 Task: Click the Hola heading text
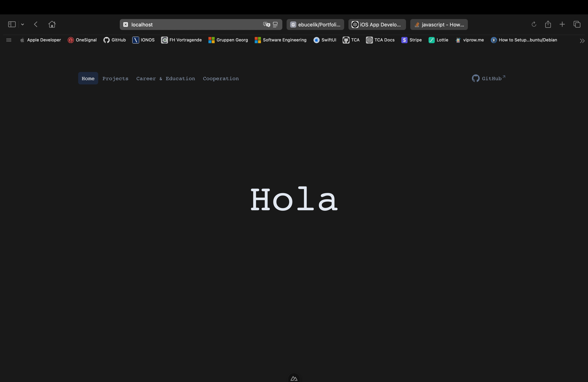tap(294, 199)
